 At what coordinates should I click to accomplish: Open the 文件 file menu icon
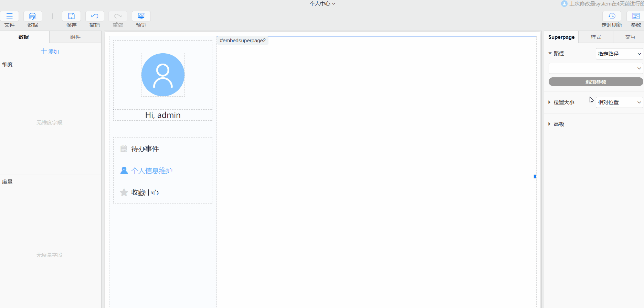[x=9, y=16]
